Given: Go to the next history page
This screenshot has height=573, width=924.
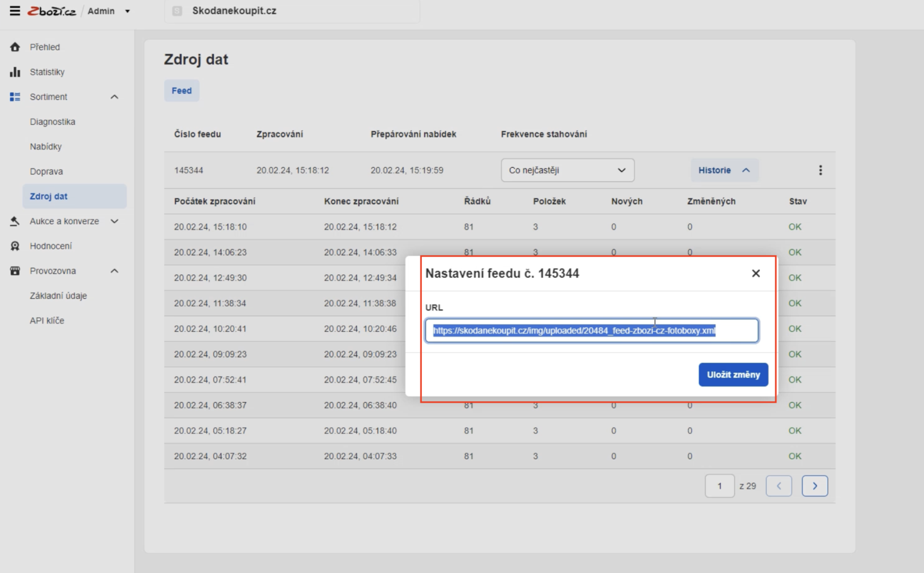Looking at the screenshot, I should pyautogui.click(x=815, y=486).
